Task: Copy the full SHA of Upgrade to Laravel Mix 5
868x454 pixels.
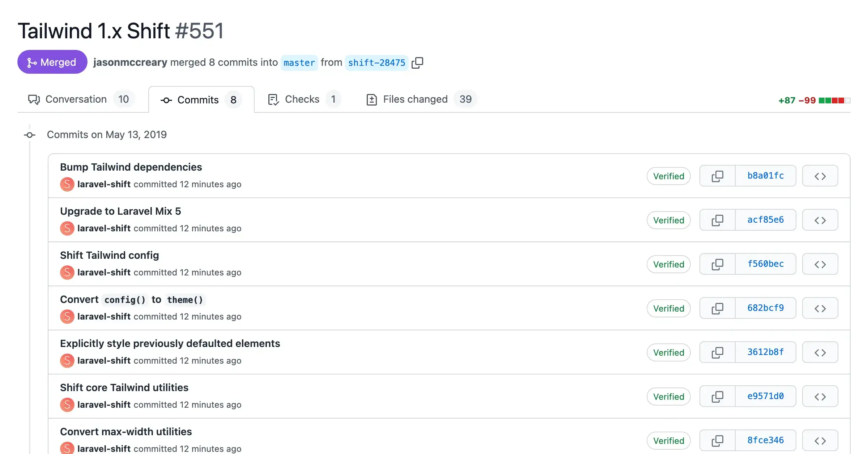Action: point(717,220)
